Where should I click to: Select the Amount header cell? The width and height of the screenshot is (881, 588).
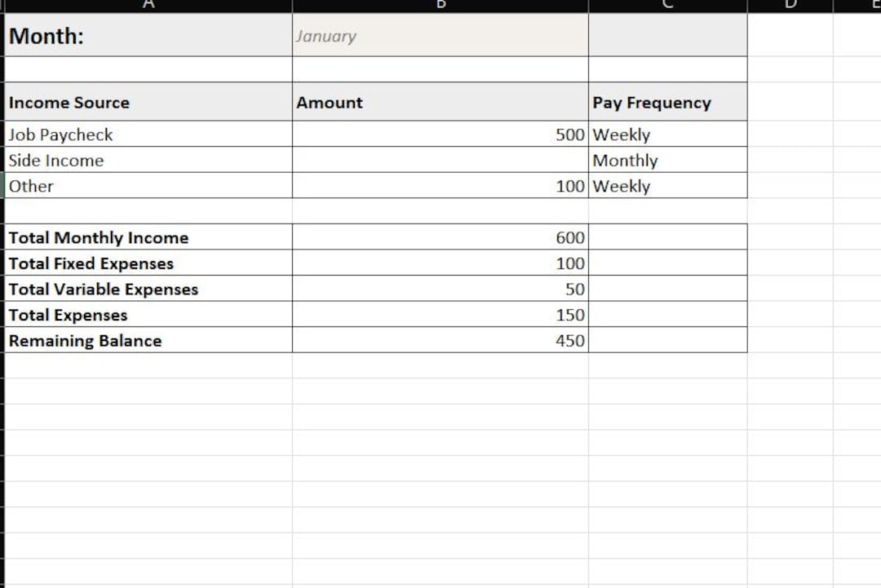point(440,102)
